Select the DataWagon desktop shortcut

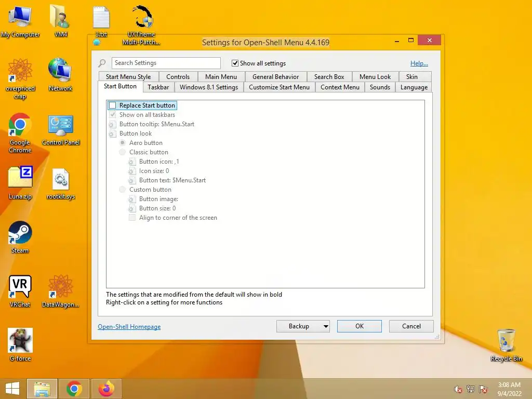(60, 291)
